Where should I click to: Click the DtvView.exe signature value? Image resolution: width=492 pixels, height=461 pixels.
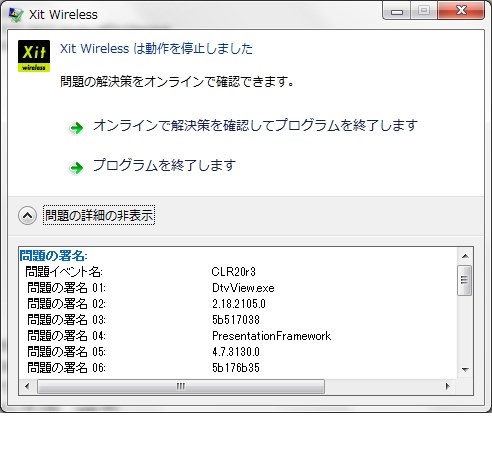tap(243, 288)
